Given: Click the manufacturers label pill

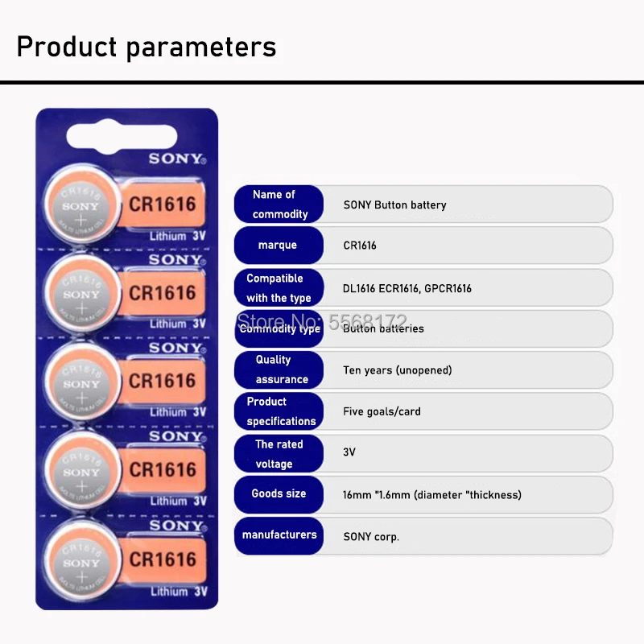Looking at the screenshot, I should point(279,535).
